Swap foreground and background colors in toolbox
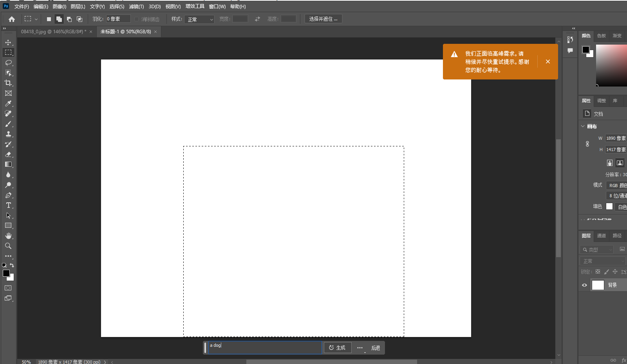Viewport: 627px width, 364px height. tap(12, 265)
